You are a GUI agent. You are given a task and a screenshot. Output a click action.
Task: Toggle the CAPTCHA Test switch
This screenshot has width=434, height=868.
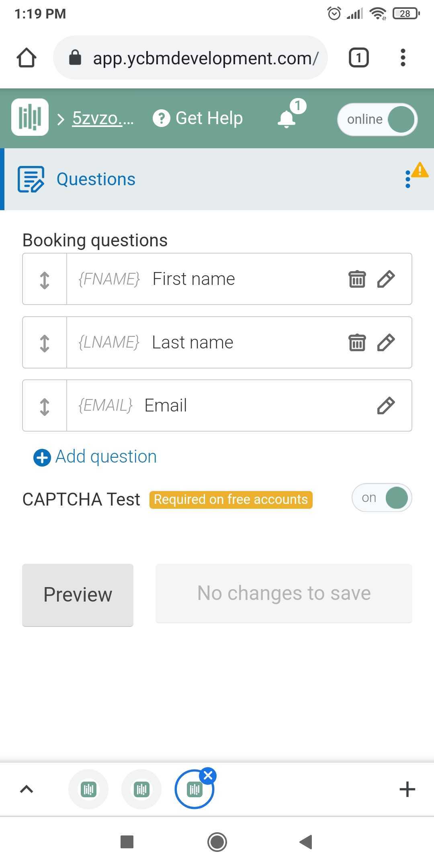[x=382, y=498]
